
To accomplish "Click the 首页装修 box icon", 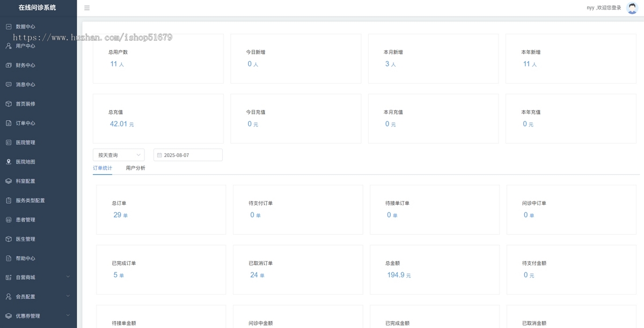I will click(9, 103).
